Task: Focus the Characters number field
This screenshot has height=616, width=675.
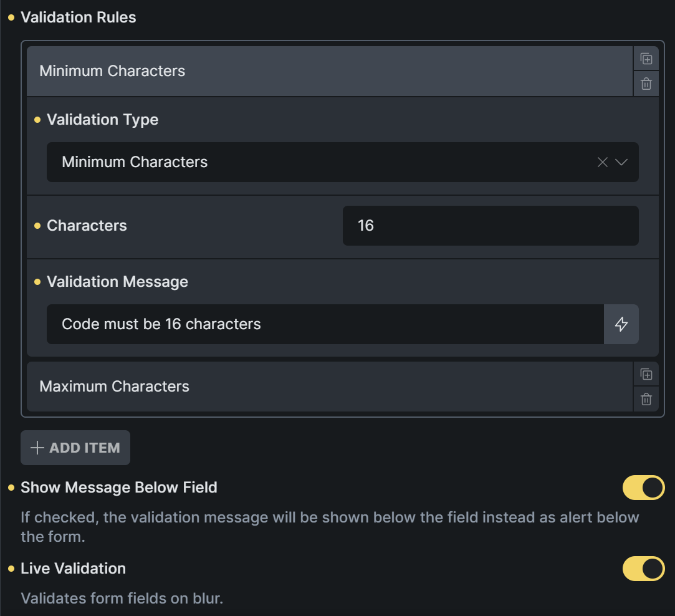Action: [x=490, y=226]
